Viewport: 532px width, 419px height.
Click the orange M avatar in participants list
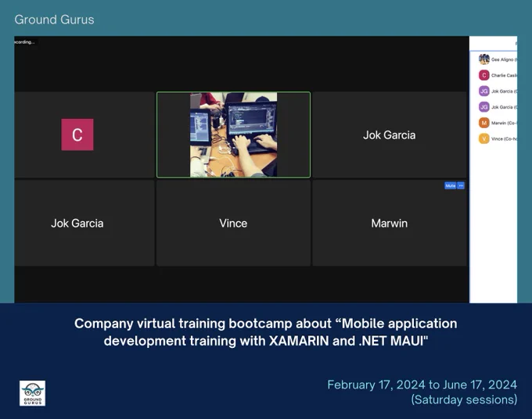point(484,123)
